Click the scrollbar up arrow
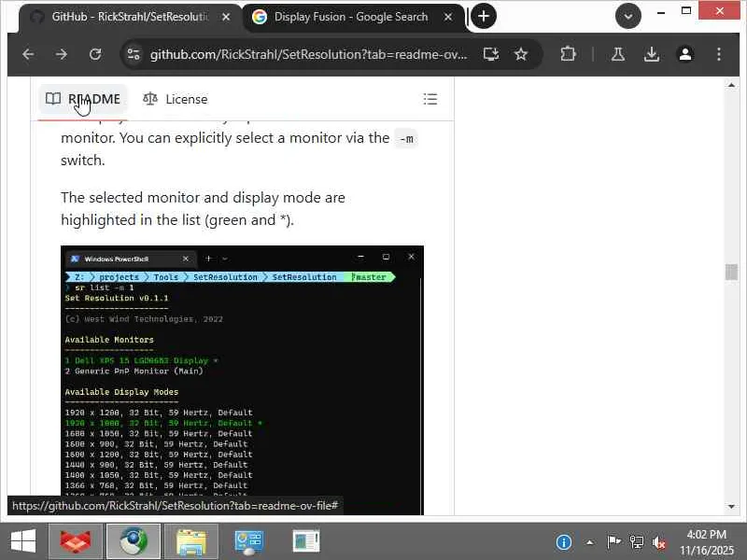This screenshot has height=560, width=747. pos(731,85)
